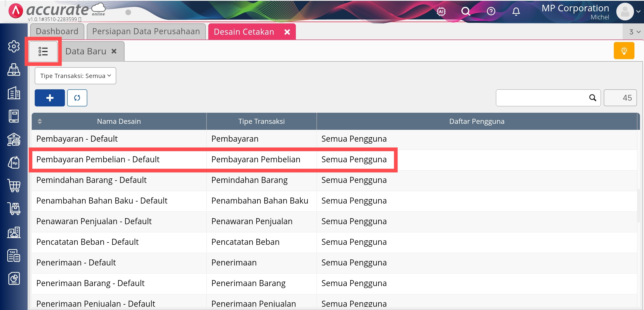This screenshot has width=644, height=310.
Task: Open the list view tab icon
Action: point(43,51)
